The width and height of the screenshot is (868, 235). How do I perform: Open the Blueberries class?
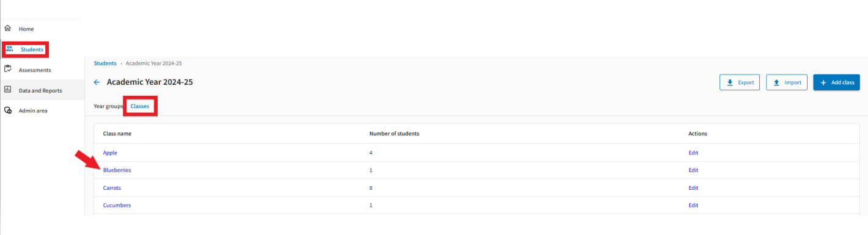117,170
